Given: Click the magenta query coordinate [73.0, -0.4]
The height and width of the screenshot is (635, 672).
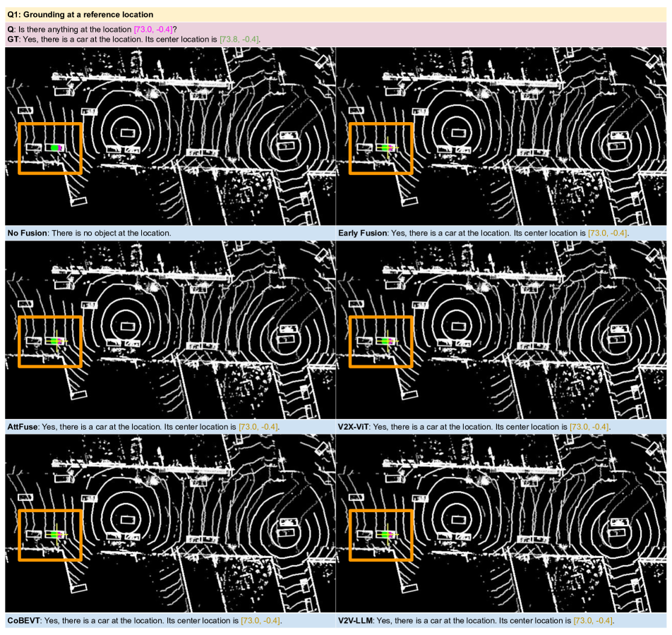Looking at the screenshot, I should coord(153,29).
